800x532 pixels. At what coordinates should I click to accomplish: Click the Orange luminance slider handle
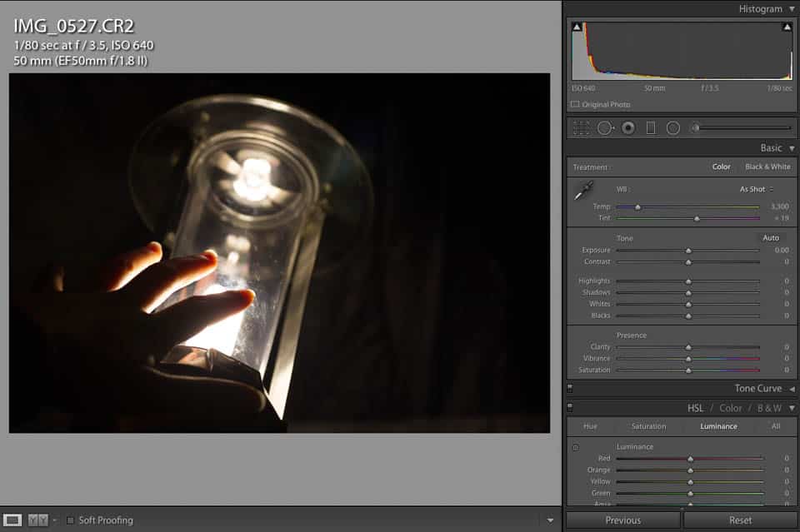point(690,470)
